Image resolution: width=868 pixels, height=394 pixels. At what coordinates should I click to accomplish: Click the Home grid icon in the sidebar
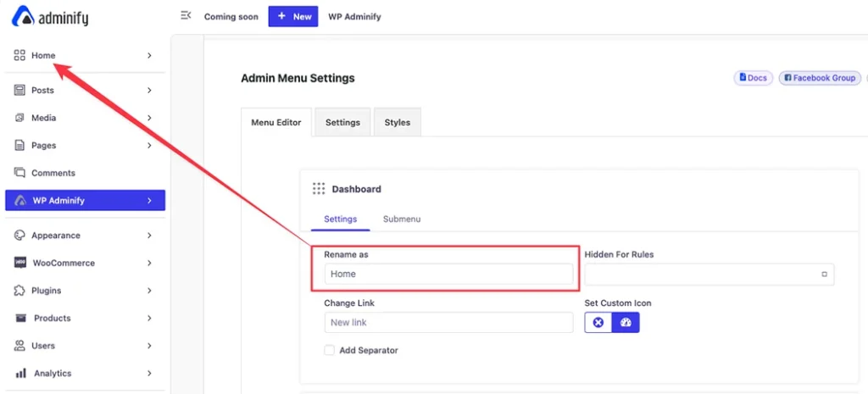(x=20, y=55)
